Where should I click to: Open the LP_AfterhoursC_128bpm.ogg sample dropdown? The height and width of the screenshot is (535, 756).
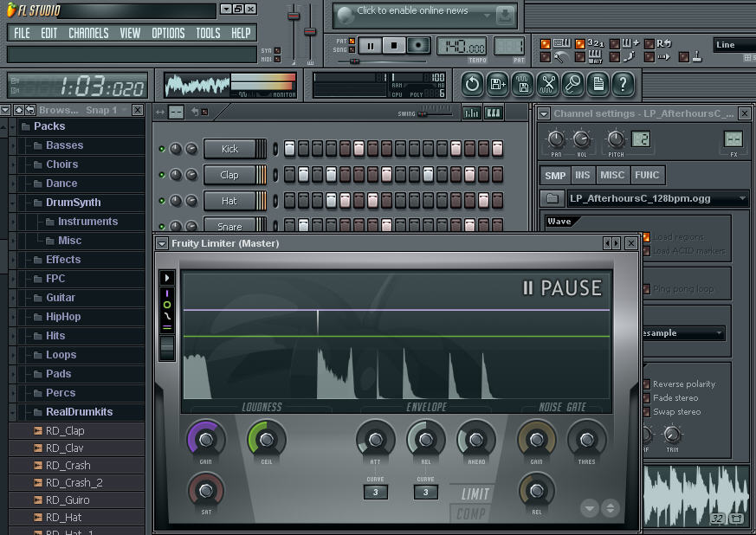point(742,198)
